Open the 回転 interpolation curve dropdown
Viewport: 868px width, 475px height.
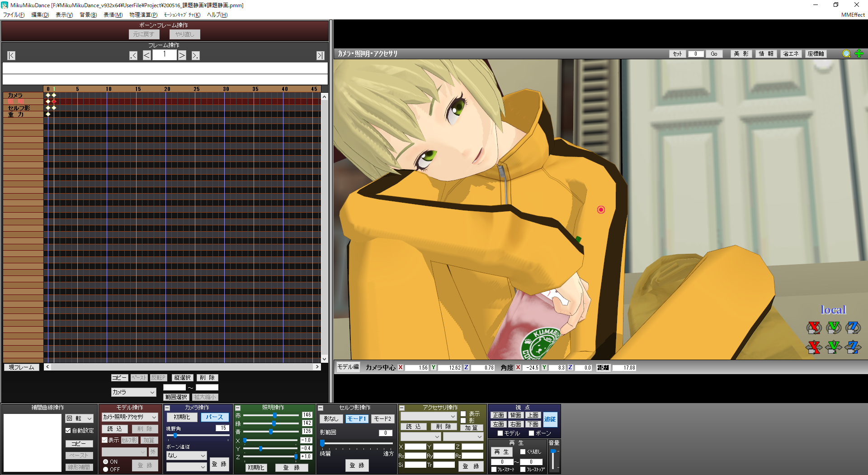[79, 418]
